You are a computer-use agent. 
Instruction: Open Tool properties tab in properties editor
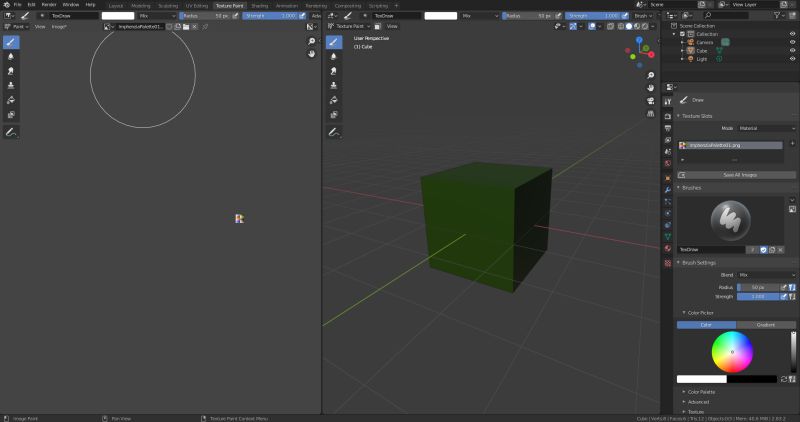pos(667,102)
